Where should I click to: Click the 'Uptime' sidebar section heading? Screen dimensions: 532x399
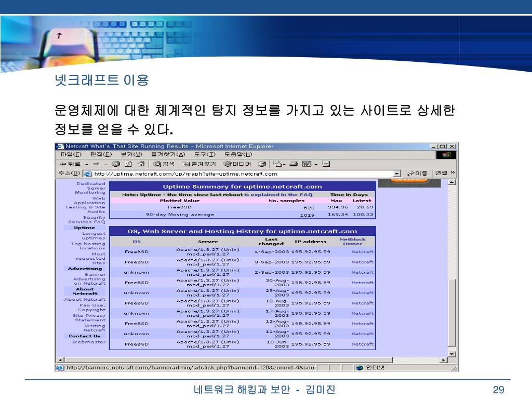point(85,228)
